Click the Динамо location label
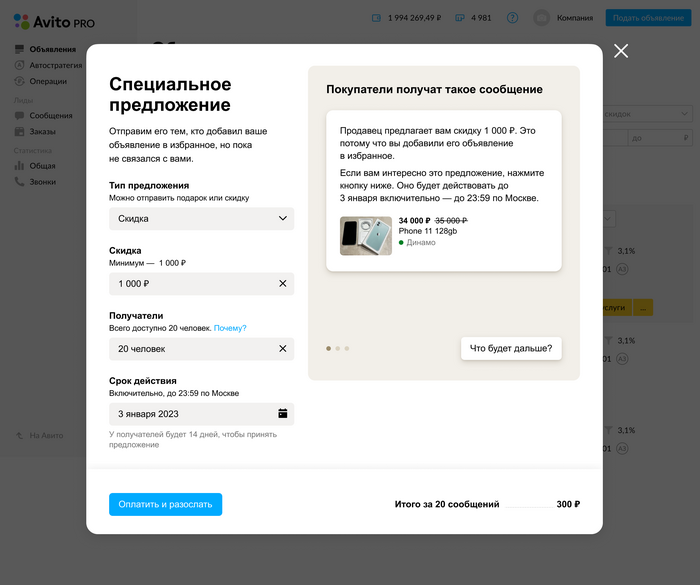This screenshot has height=585, width=700. coord(421,242)
